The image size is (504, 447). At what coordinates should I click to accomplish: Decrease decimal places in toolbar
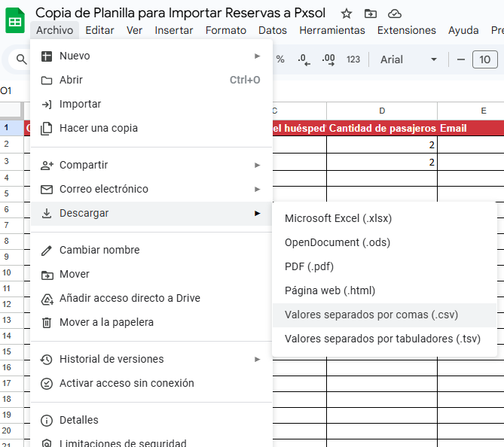(x=303, y=59)
